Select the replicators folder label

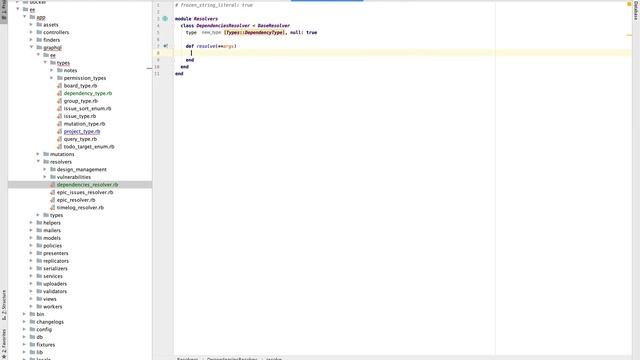point(56,261)
